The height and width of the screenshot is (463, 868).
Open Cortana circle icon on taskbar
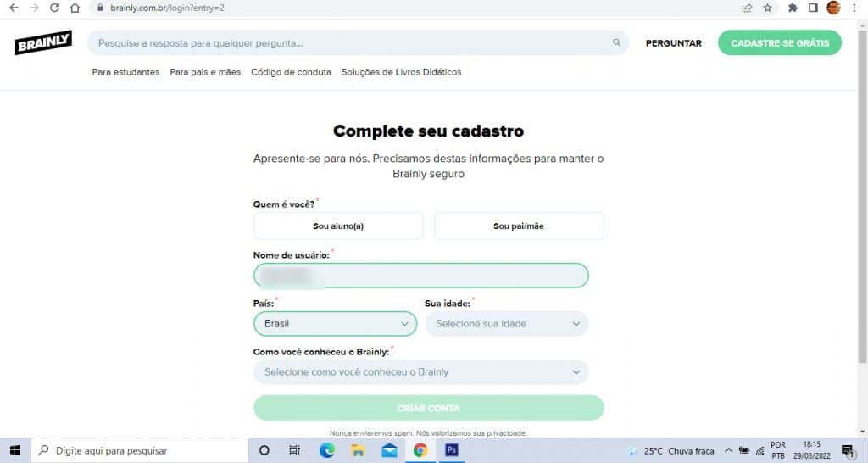click(x=264, y=450)
